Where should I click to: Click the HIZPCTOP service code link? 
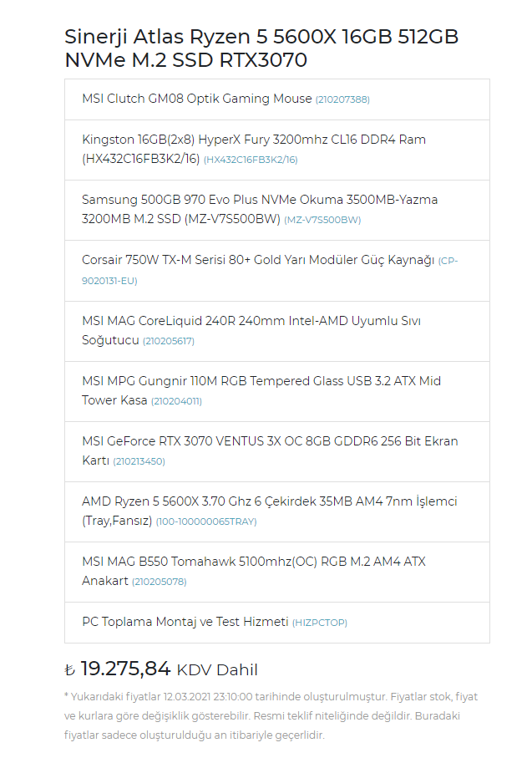319,623
